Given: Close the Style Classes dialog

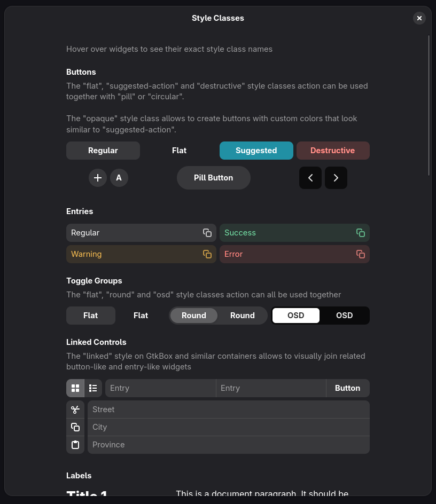Looking at the screenshot, I should pos(419,18).
